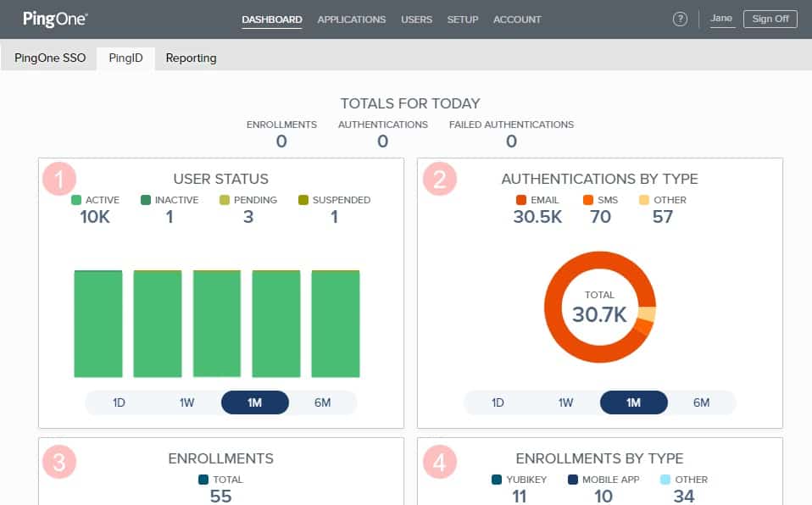
Task: Click the Mobile App count 10
Action: point(603,497)
